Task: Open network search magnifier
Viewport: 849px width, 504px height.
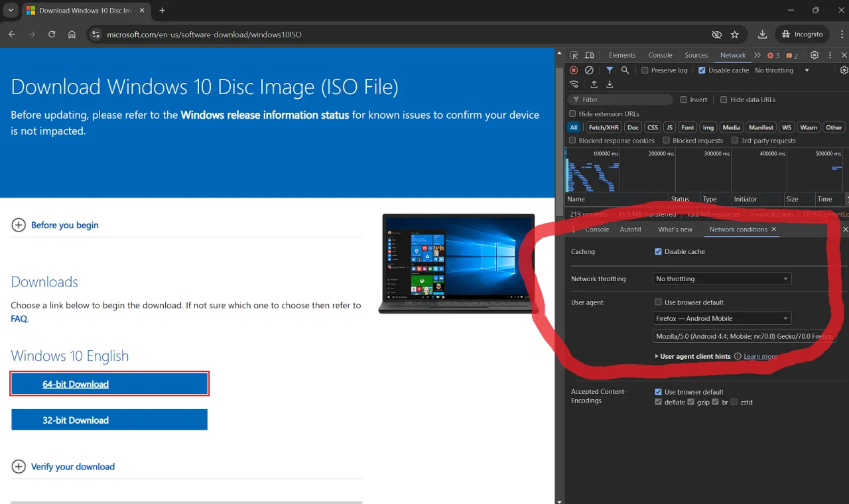Action: point(625,70)
